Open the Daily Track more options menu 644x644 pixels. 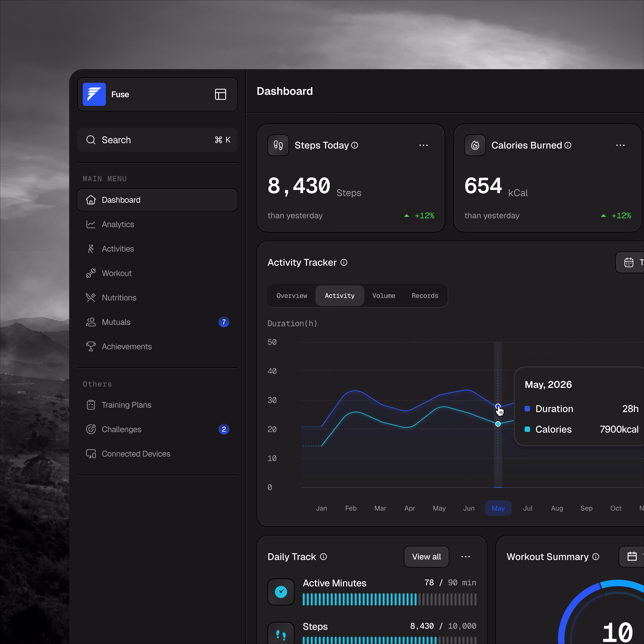465,557
